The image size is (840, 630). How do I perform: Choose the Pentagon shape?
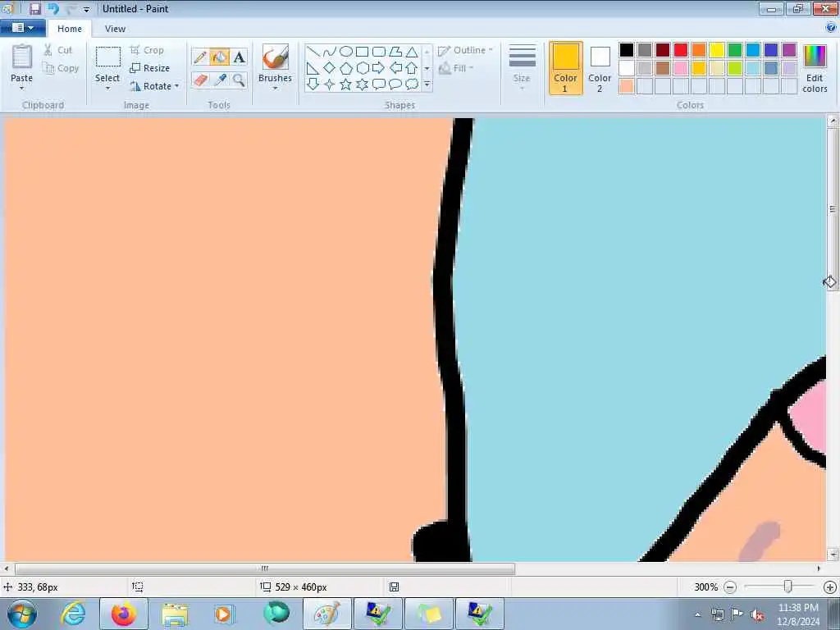point(346,68)
